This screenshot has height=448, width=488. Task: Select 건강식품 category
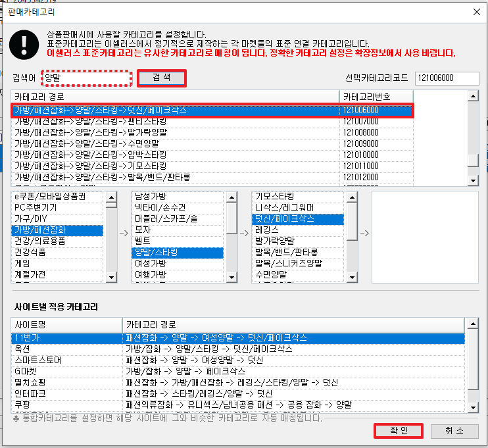pyautogui.click(x=57, y=253)
